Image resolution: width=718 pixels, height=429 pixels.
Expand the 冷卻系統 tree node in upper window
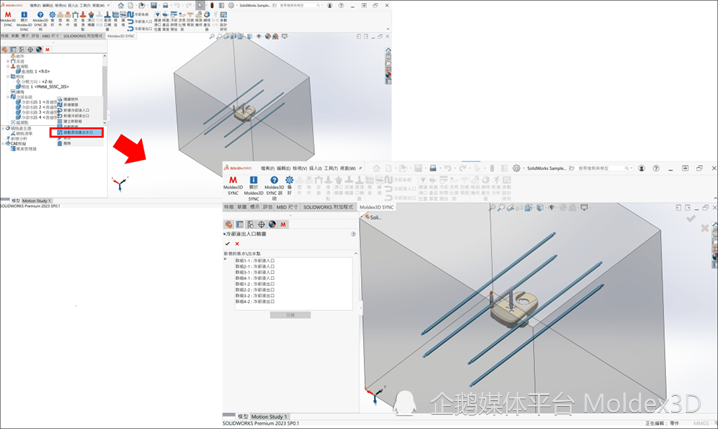coord(8,97)
